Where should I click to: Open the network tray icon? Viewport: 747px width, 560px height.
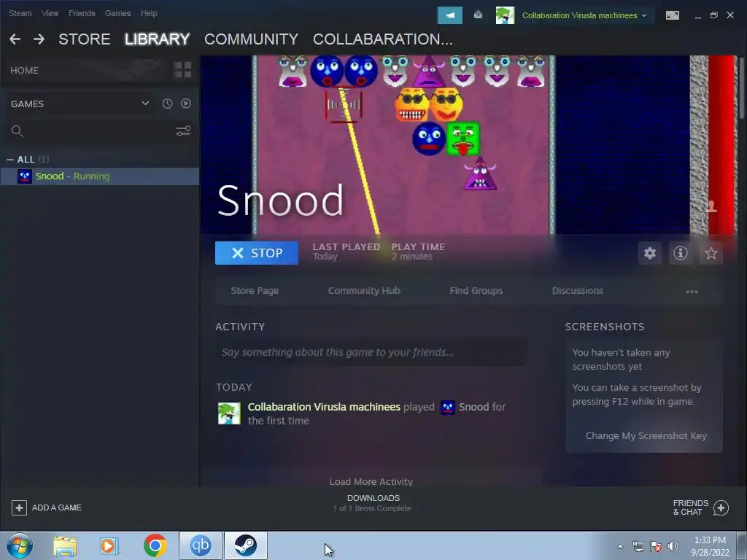[638, 546]
